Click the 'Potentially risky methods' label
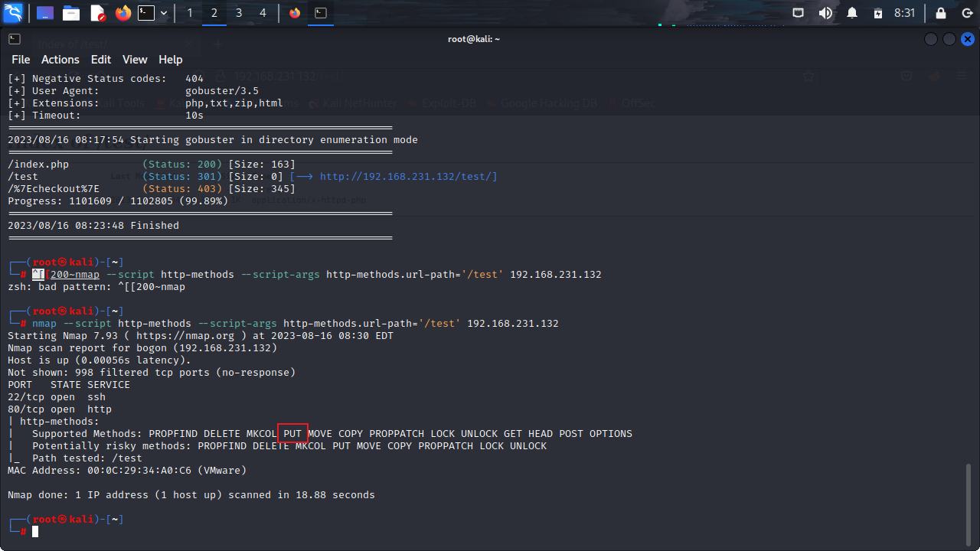This screenshot has height=551, width=980. [x=112, y=446]
